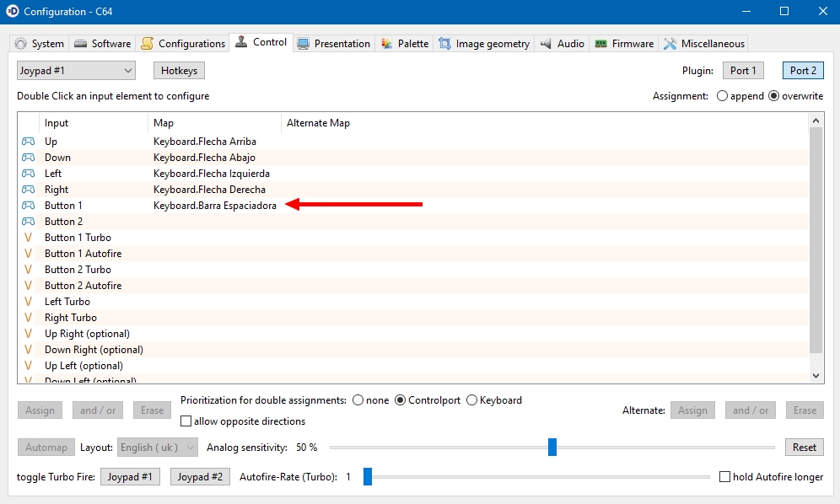This screenshot has width=840, height=504.
Task: Open the Hotkeys settings
Action: [179, 71]
